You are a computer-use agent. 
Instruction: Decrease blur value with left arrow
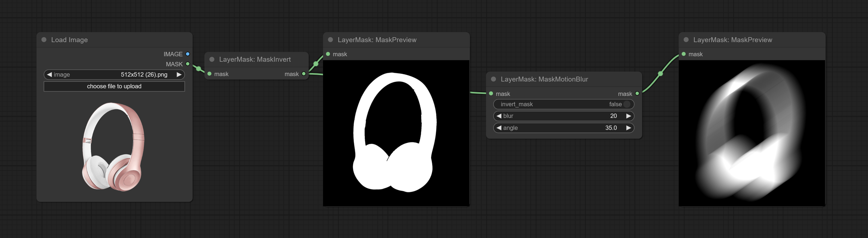499,116
